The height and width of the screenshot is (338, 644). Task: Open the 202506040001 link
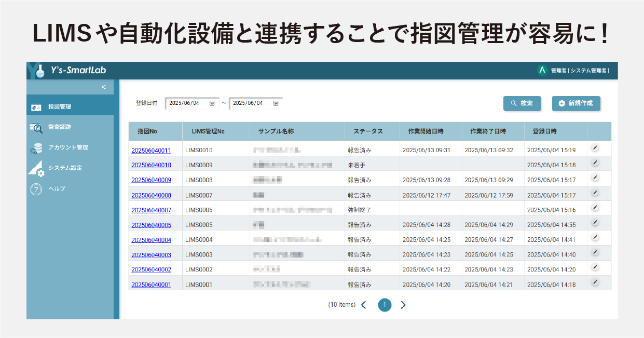pyautogui.click(x=151, y=285)
